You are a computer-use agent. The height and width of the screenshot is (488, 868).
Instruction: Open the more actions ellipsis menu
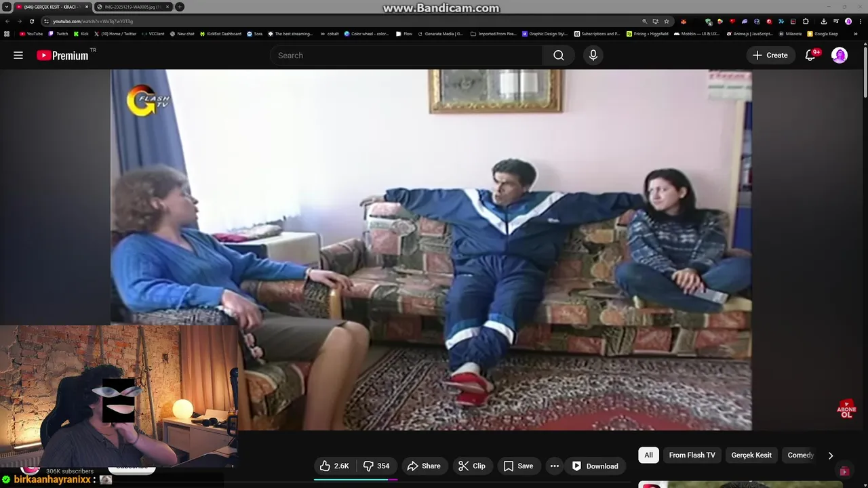555,466
